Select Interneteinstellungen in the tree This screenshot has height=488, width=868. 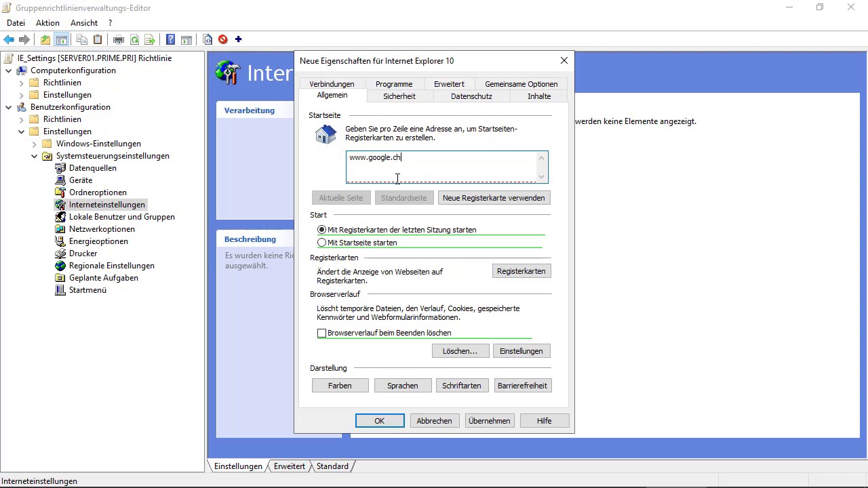coord(106,205)
